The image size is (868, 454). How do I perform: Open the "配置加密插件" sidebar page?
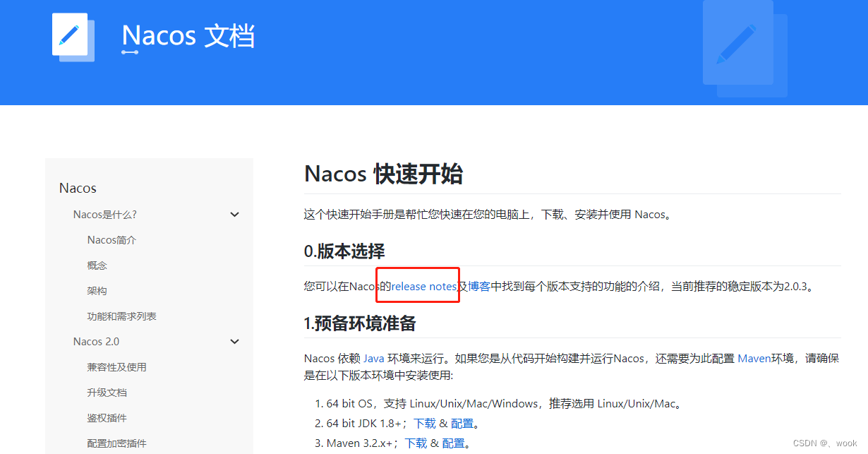click(116, 443)
